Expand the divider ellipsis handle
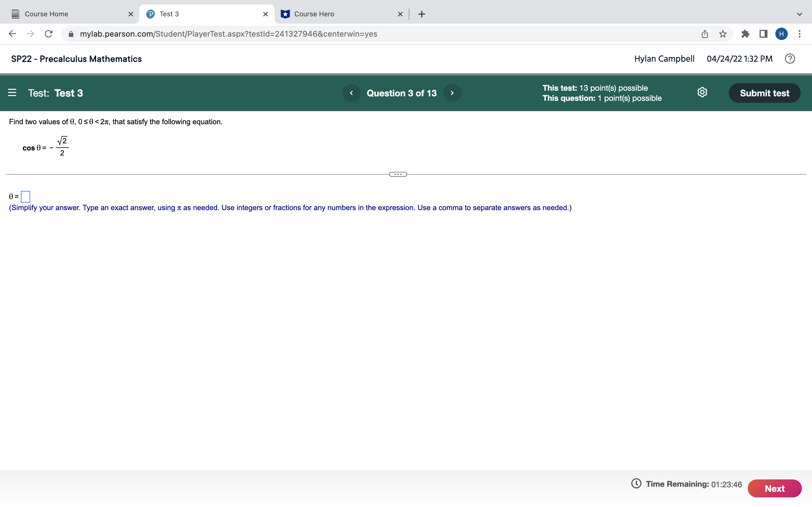The width and height of the screenshot is (812, 507). [398, 174]
